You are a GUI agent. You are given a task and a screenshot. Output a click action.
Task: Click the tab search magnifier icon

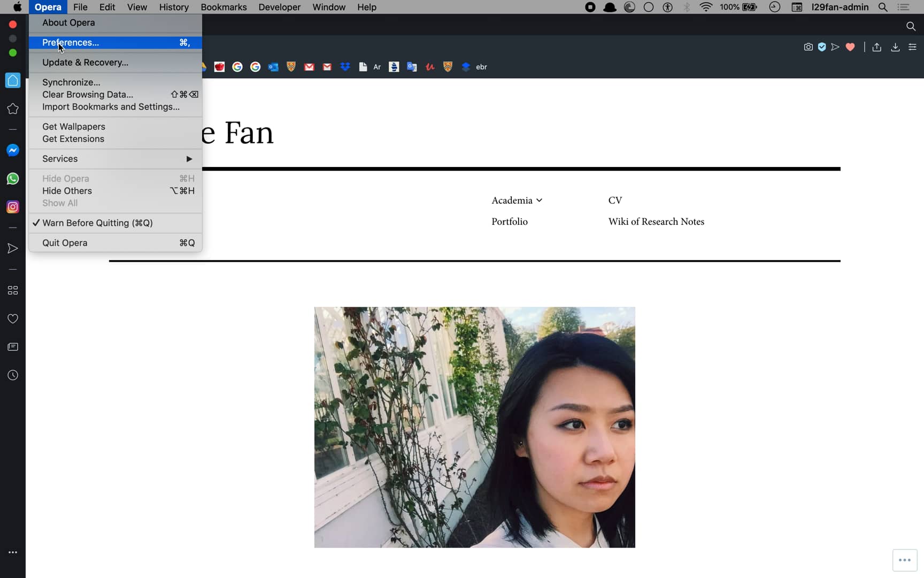click(x=911, y=26)
